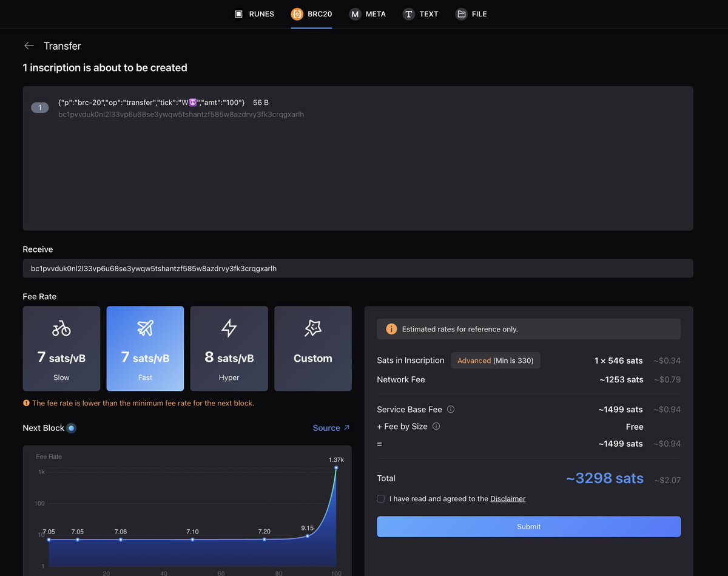Switch to the META tab
Viewport: 728px width, 576px height.
coord(368,14)
